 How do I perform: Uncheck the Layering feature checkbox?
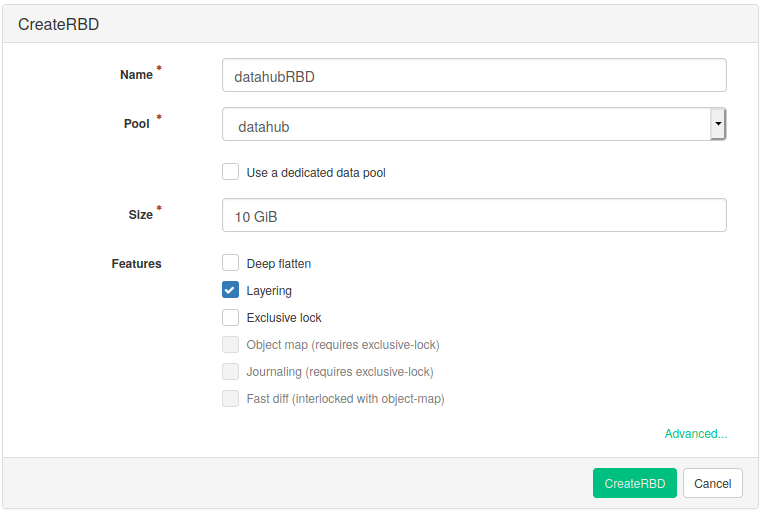coord(231,290)
